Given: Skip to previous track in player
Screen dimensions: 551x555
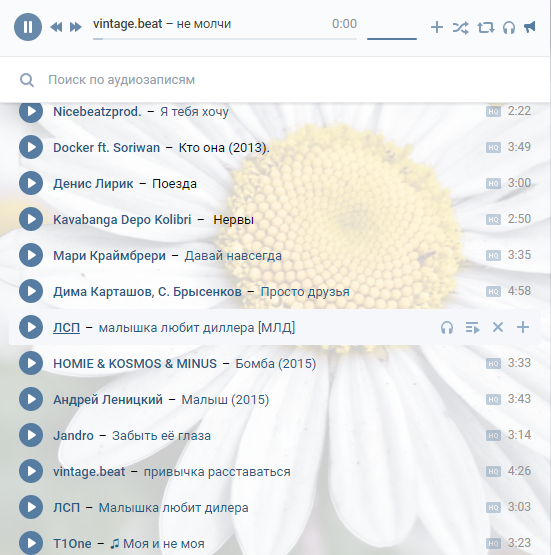Looking at the screenshot, I should pyautogui.click(x=57, y=27).
